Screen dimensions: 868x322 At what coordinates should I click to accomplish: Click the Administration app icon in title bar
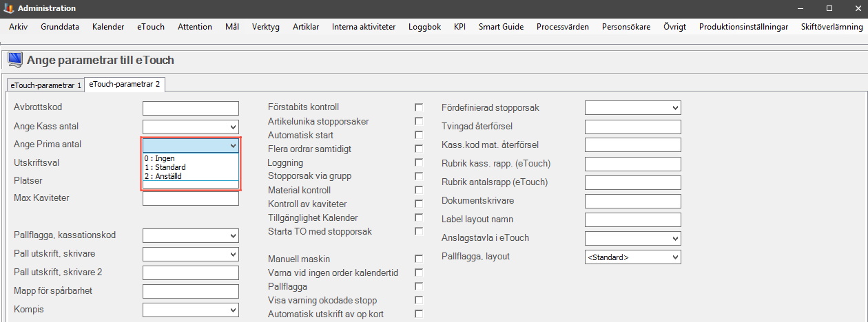point(8,8)
